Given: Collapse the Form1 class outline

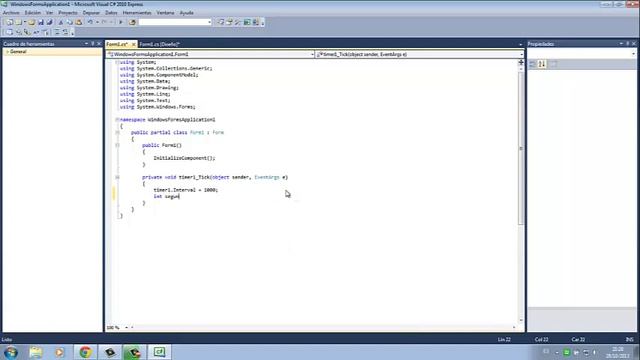Looking at the screenshot, I should 117,133.
